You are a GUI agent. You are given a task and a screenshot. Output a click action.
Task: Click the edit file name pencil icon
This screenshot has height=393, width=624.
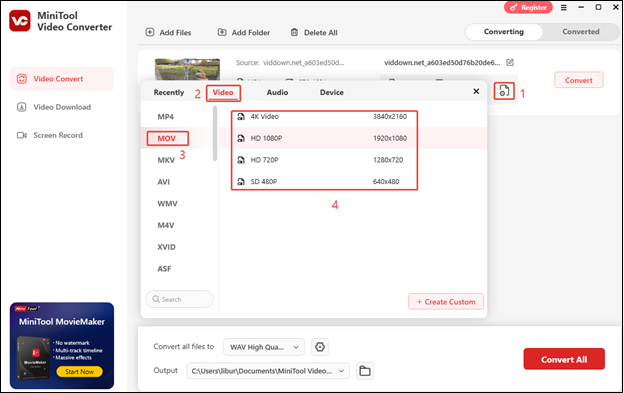510,62
